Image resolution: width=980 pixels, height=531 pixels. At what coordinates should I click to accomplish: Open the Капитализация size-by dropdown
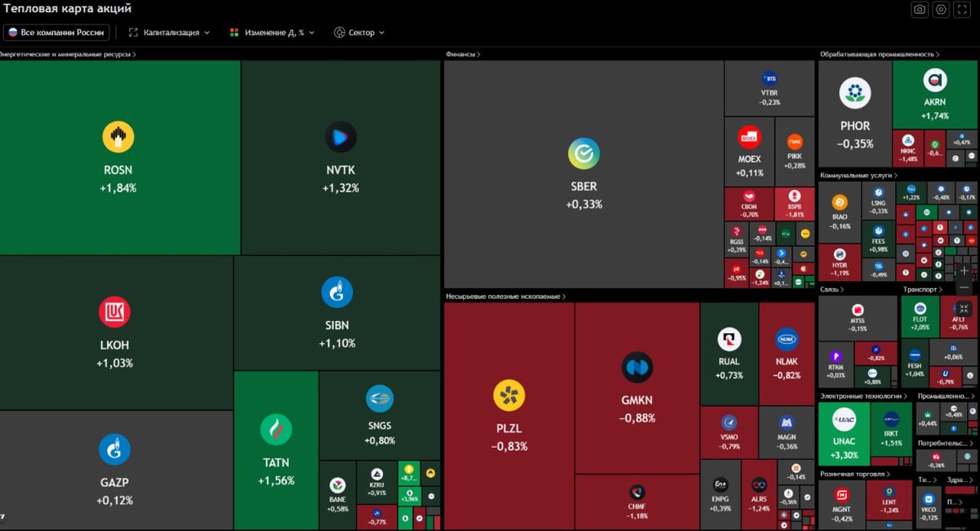pyautogui.click(x=169, y=33)
